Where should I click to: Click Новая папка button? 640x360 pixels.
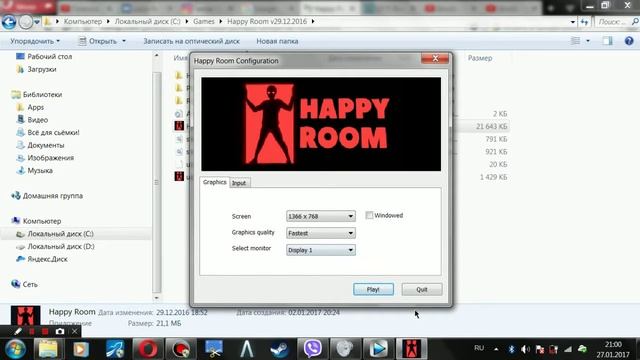[x=277, y=41]
